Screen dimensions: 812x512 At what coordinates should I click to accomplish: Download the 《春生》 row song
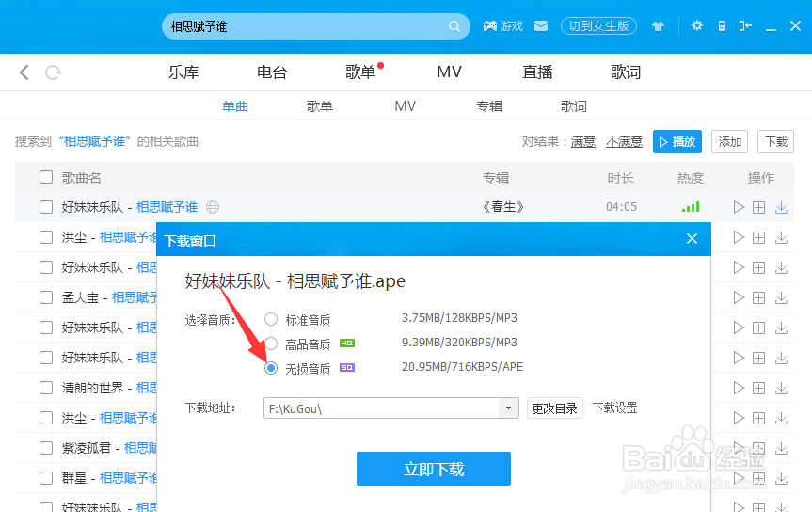click(781, 207)
